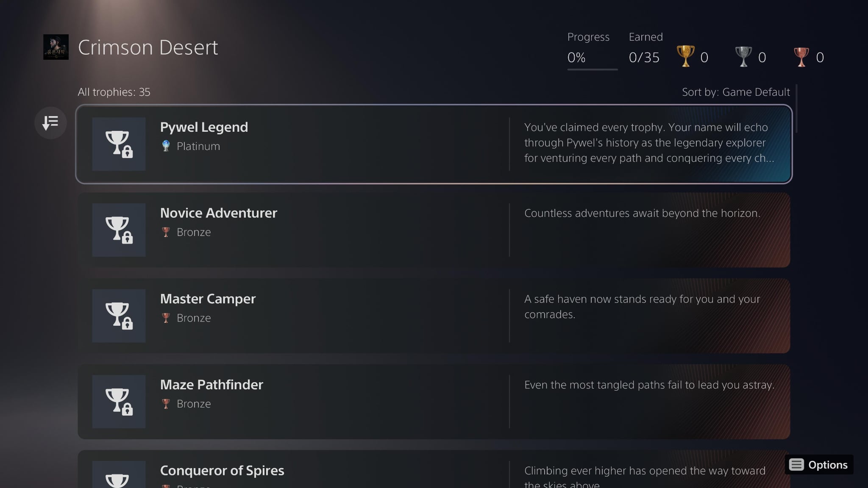The image size is (868, 488).
Task: Click the silver trophy count icon
Action: pyautogui.click(x=743, y=56)
